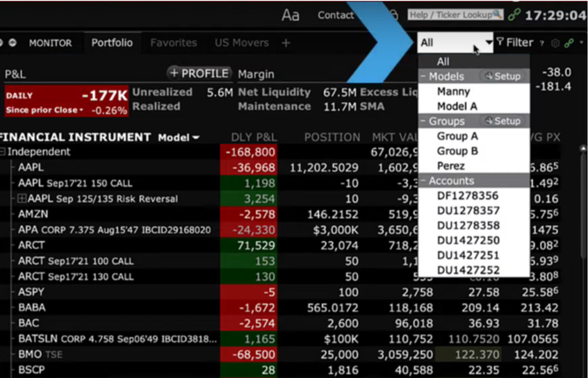Click the Aa font size icon

click(x=291, y=16)
